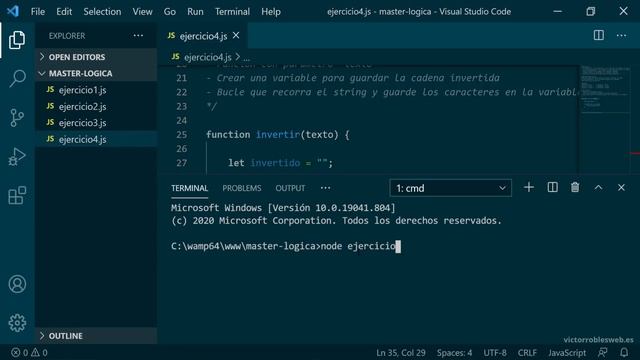
Task: Expand the Open Editors section
Action: click(x=96, y=57)
